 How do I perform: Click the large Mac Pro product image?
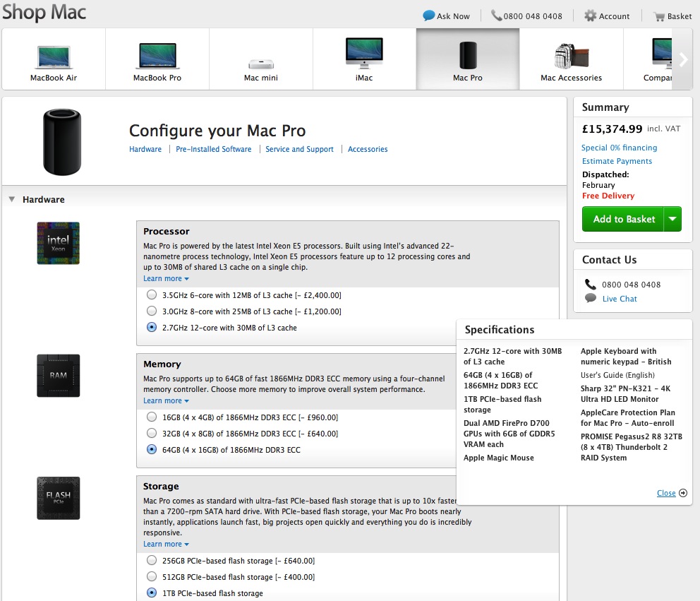click(62, 142)
